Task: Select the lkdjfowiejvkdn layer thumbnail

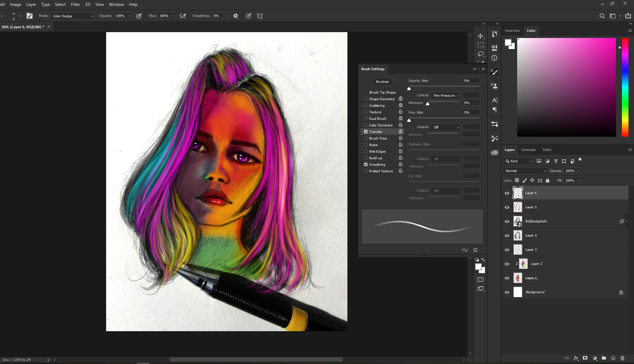Action: pyautogui.click(x=518, y=221)
